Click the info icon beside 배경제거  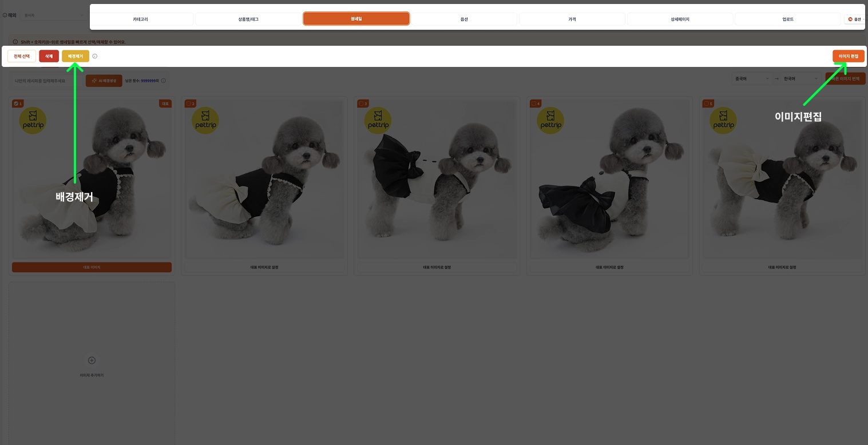pos(95,57)
